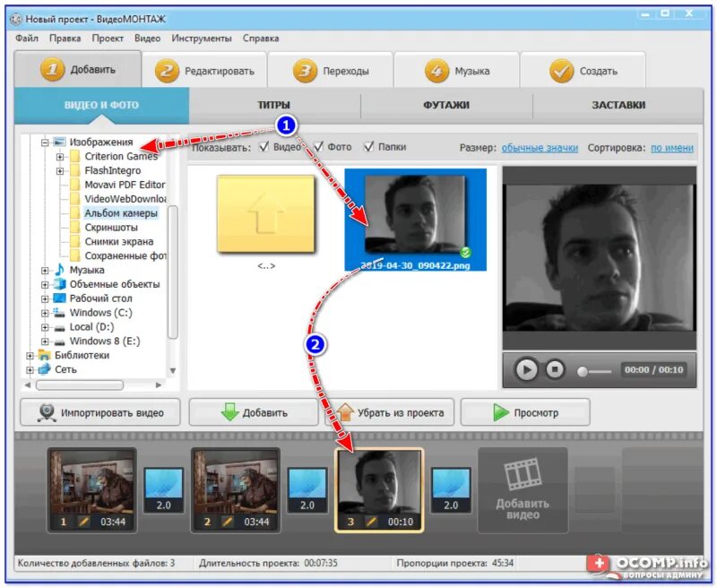Collapse the Изображения tree node

(x=45, y=143)
